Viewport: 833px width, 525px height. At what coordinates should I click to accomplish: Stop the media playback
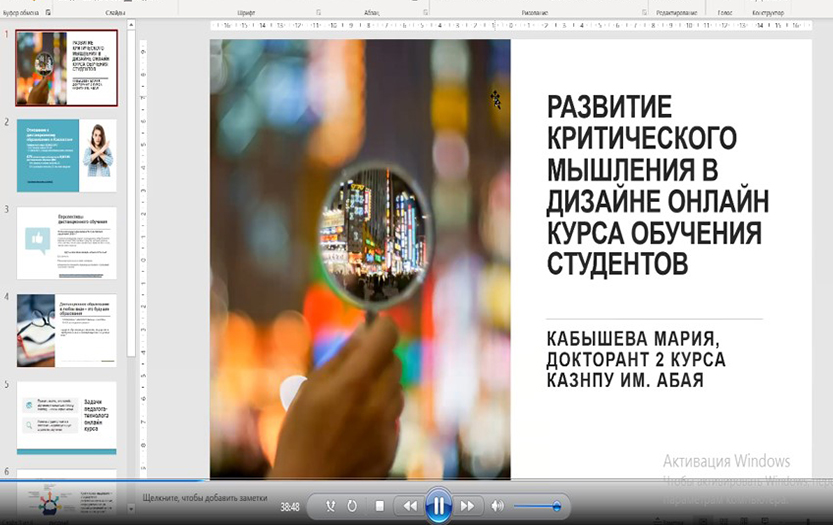(380, 506)
